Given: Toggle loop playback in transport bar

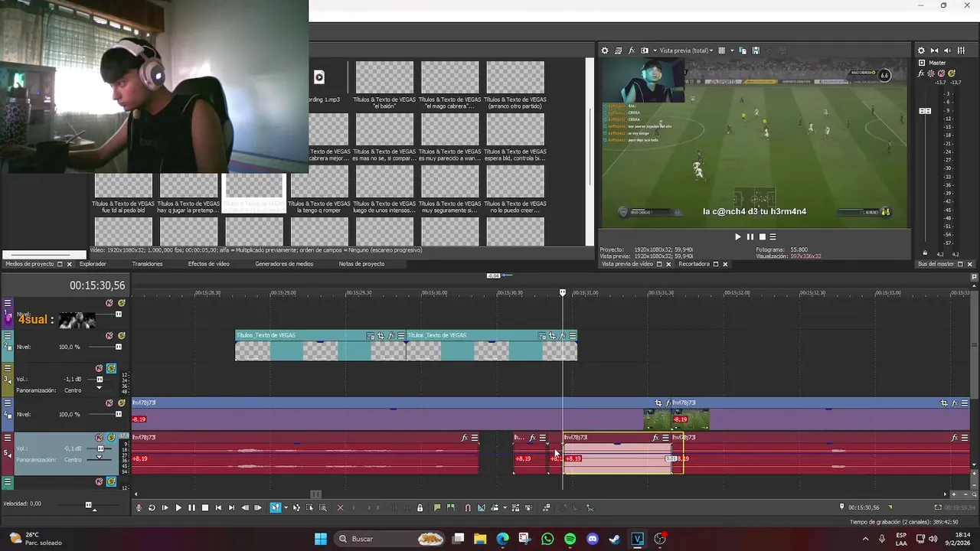Looking at the screenshot, I should point(152,507).
